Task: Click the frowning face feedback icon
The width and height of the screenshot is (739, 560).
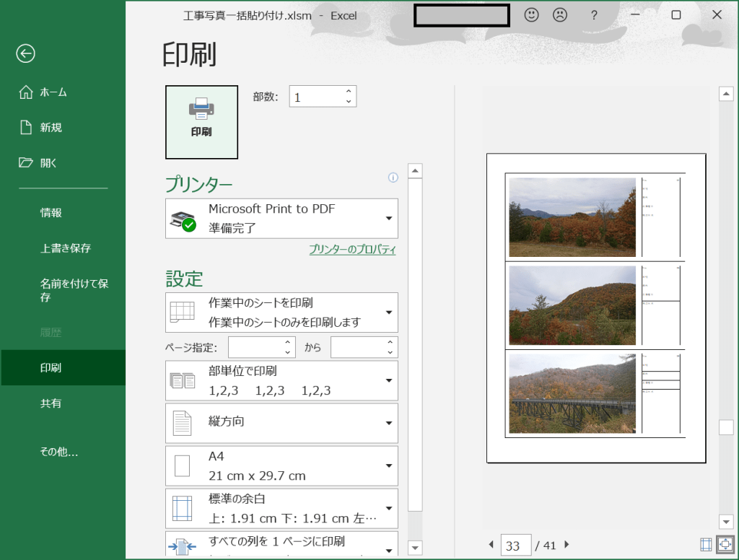Action: 559,14
